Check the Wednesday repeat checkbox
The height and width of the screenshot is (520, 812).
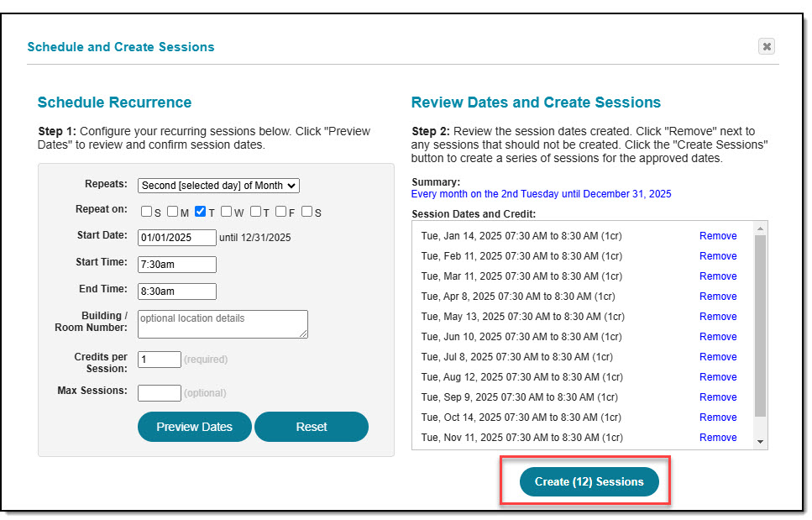coord(227,212)
